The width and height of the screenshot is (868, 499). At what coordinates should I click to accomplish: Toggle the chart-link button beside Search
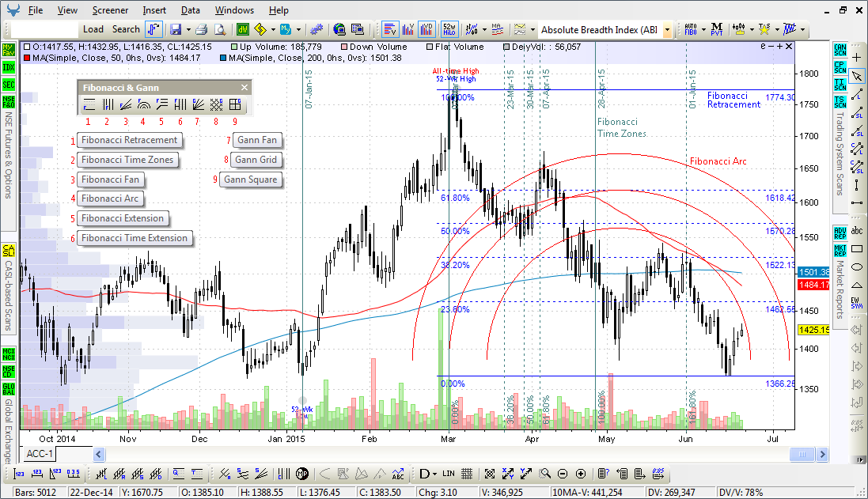click(x=154, y=29)
